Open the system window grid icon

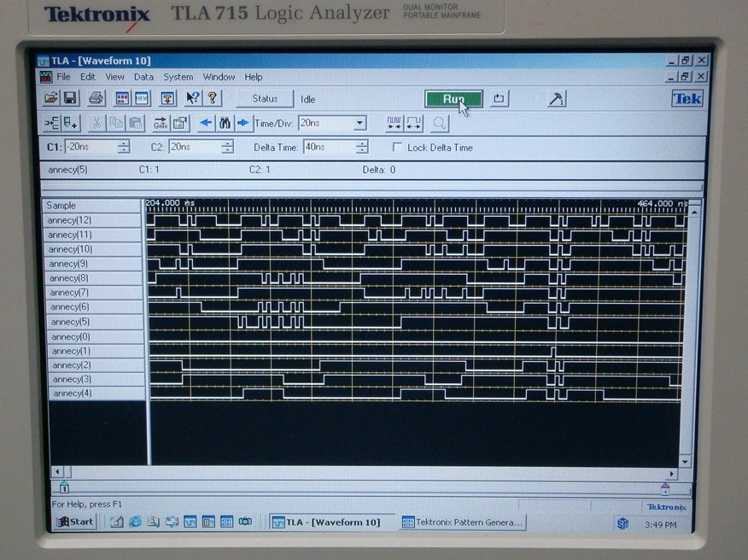(x=122, y=99)
